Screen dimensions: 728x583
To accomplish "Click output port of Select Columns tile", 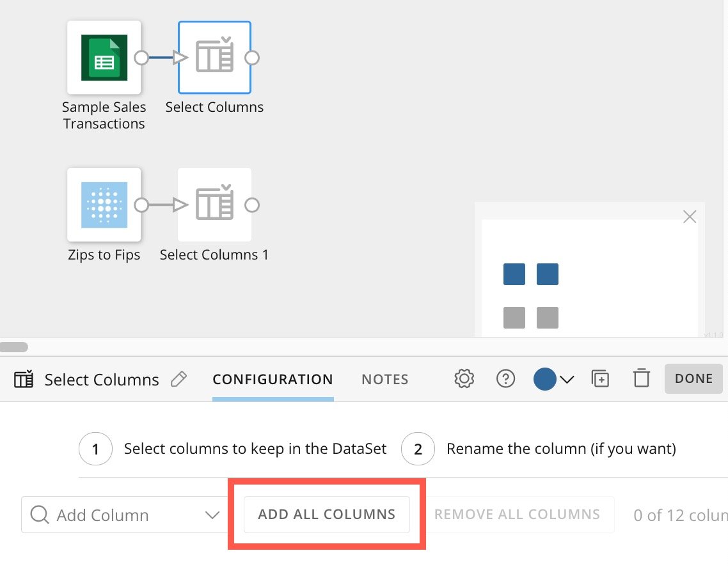I will click(x=252, y=58).
